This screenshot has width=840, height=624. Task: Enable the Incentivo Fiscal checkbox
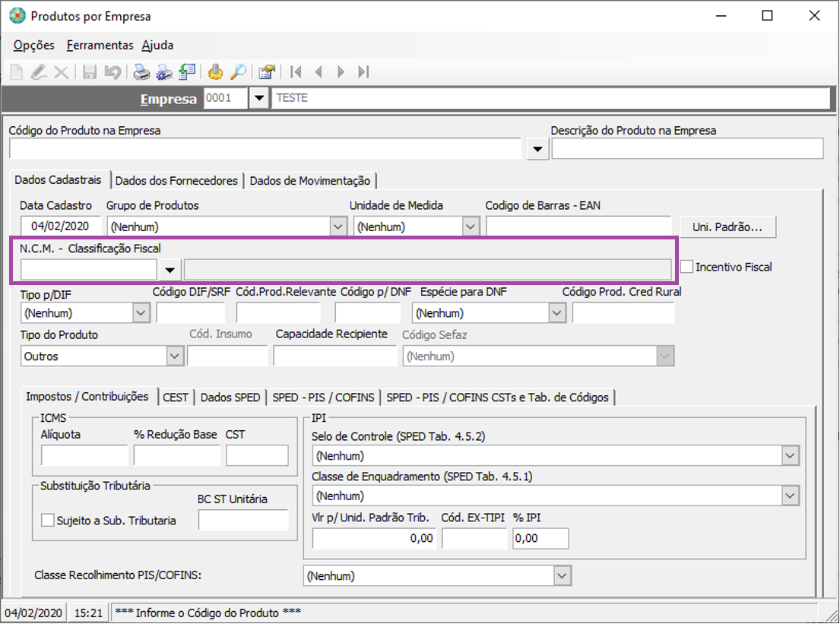coord(687,267)
